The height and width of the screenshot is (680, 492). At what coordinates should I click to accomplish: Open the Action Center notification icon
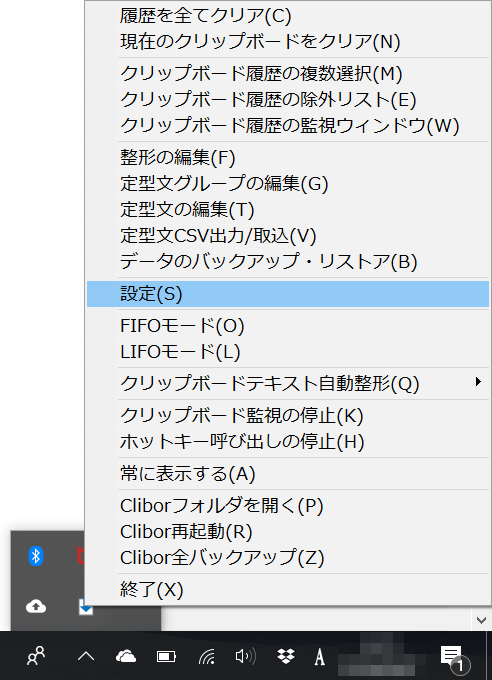[454, 658]
